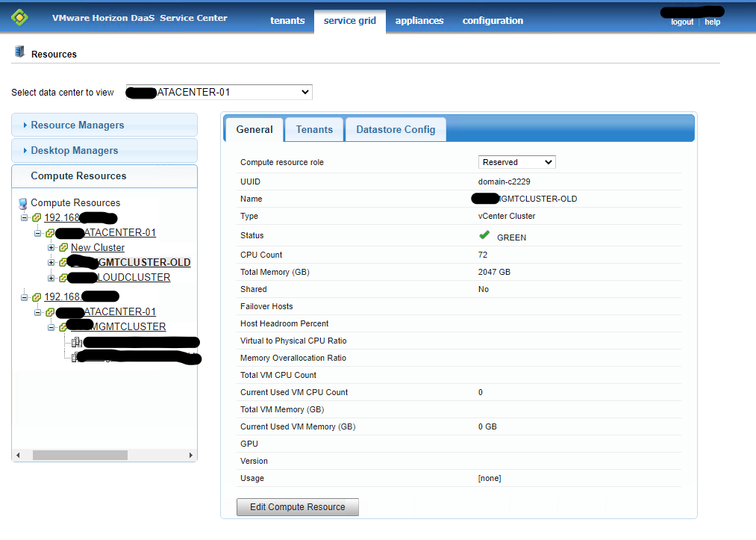The height and width of the screenshot is (540, 756).
Task: Click the Compute resource role label
Action: point(282,162)
